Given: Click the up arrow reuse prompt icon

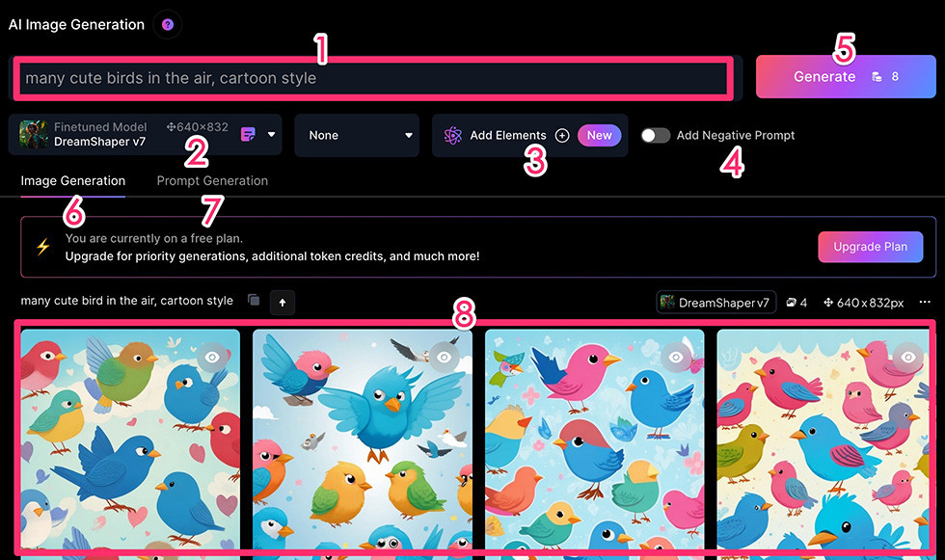Looking at the screenshot, I should 282,303.
